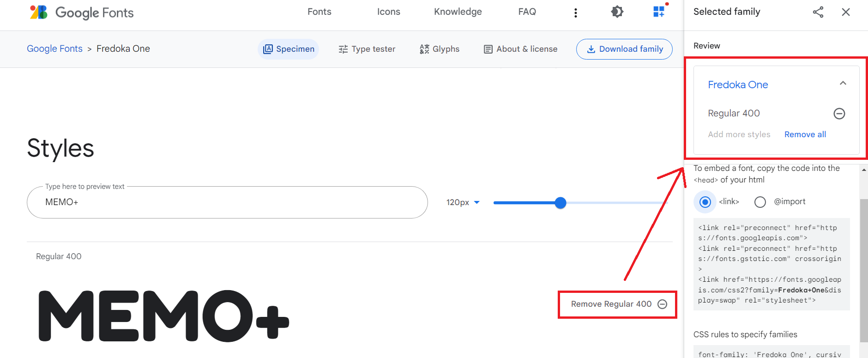Screen dimensions: 868x358
Task: Click the Add more styles link
Action: [x=739, y=134]
